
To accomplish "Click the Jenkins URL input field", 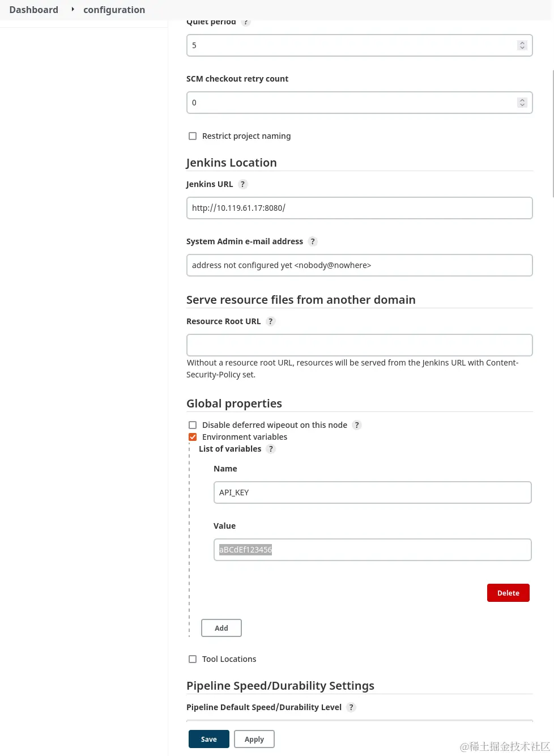I will pyautogui.click(x=359, y=208).
